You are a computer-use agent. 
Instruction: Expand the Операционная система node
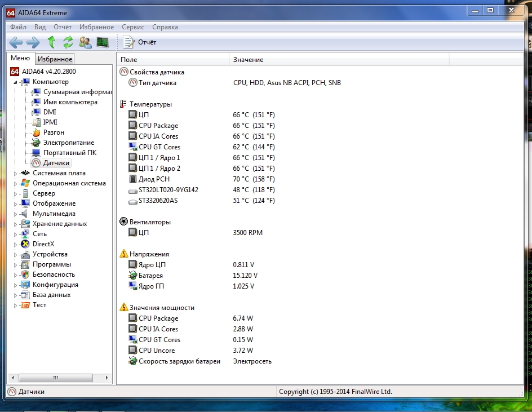15,184
